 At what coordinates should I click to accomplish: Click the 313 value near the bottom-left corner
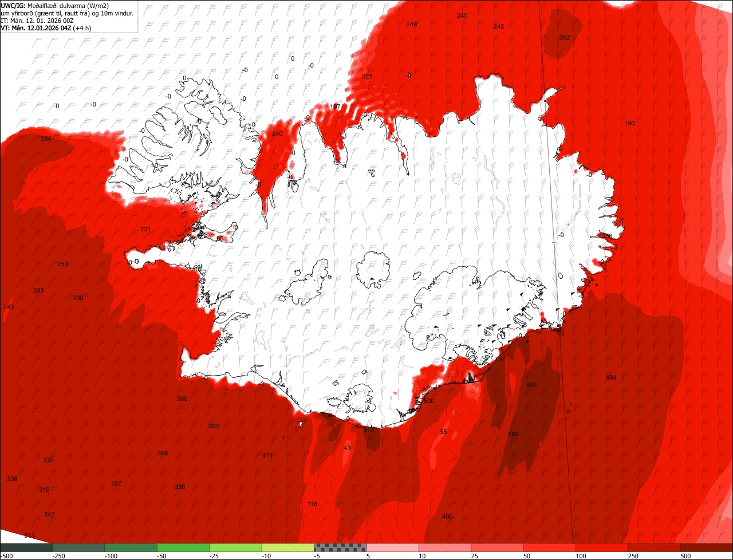coord(29,535)
